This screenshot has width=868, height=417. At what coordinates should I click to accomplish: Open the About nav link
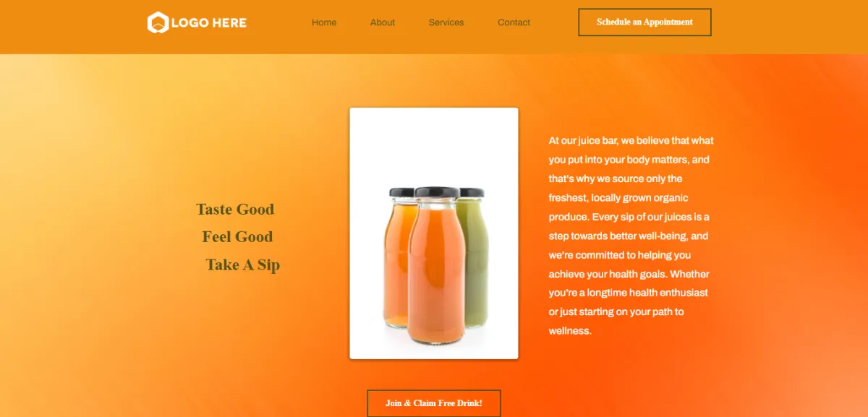pyautogui.click(x=383, y=22)
